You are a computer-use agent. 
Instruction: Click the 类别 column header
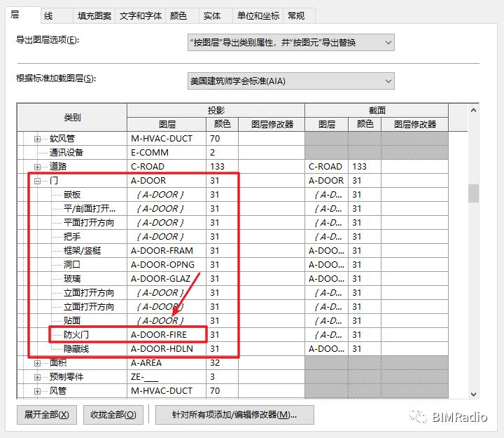[x=72, y=118]
